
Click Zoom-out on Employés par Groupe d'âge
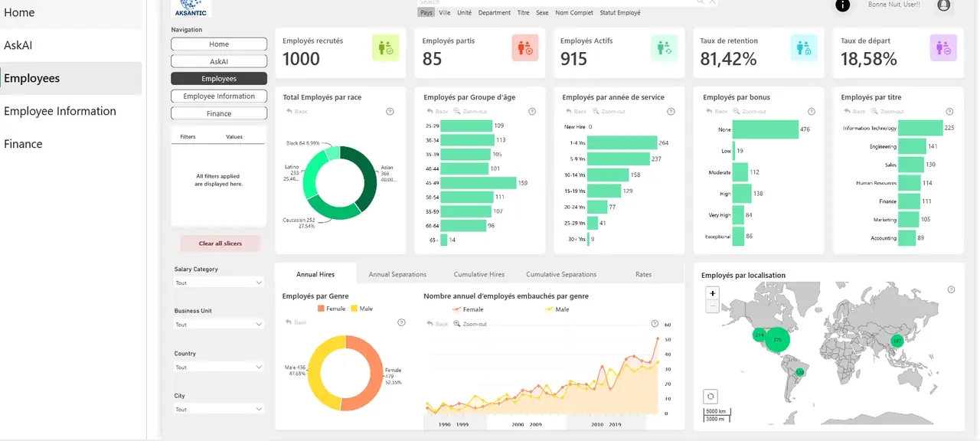[x=469, y=111]
